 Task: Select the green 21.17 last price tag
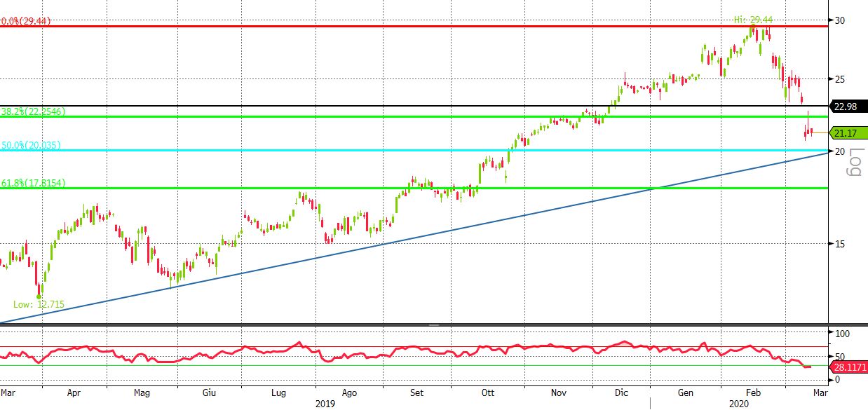pos(848,132)
